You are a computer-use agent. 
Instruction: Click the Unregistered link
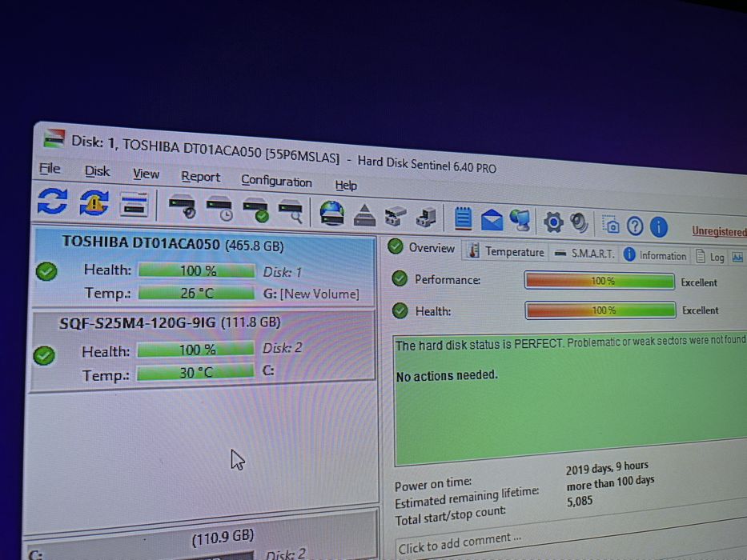pyautogui.click(x=719, y=231)
